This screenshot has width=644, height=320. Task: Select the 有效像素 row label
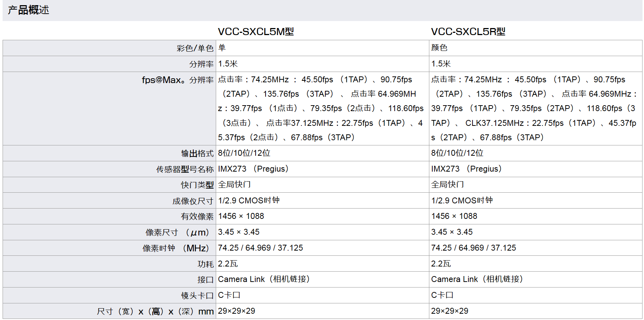[x=197, y=217]
